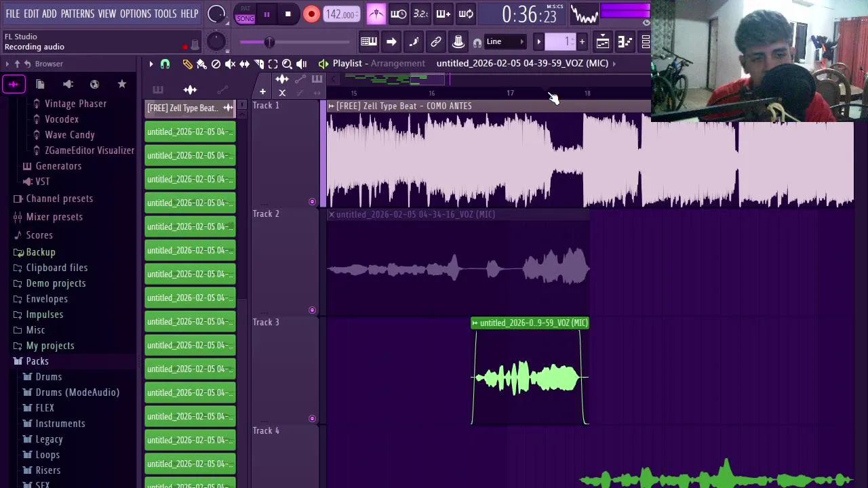The height and width of the screenshot is (488, 868).
Task: Show the browser plugins tab icon
Action: [68, 84]
